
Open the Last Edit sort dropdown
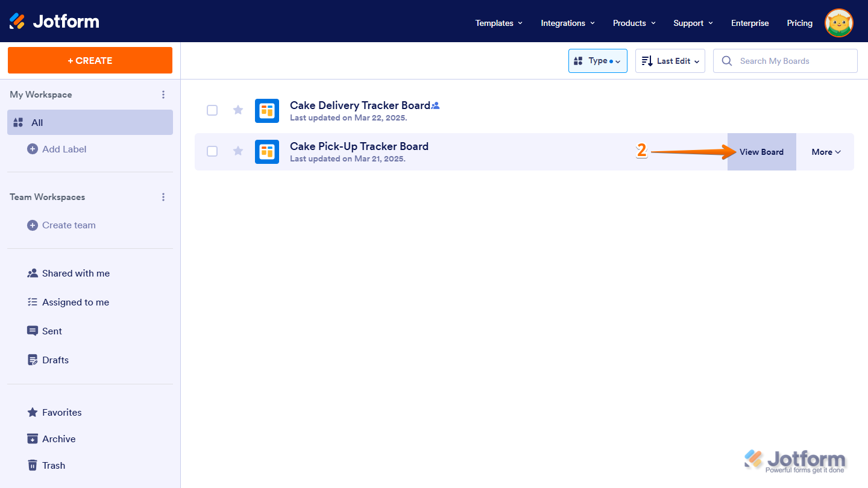coord(670,61)
